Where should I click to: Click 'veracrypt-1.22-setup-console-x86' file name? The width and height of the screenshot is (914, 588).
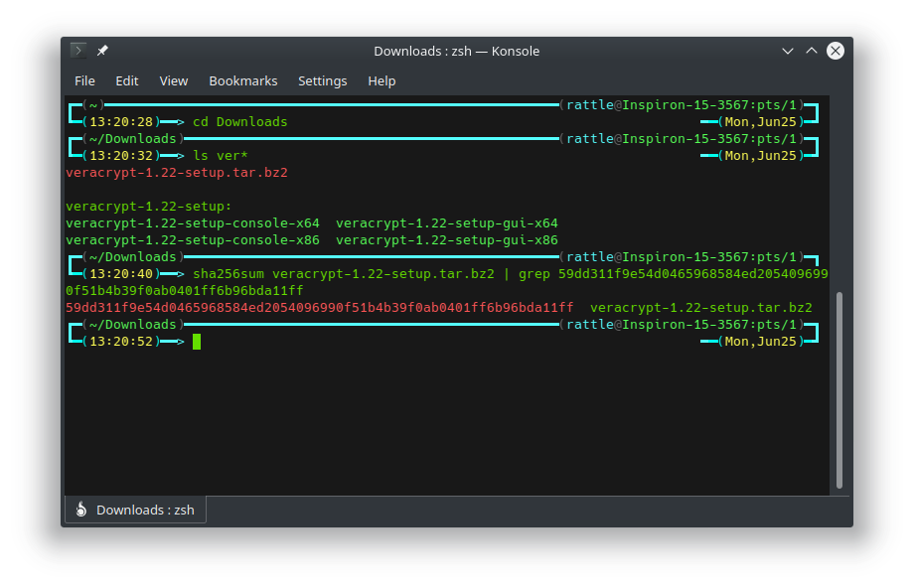pyautogui.click(x=193, y=240)
